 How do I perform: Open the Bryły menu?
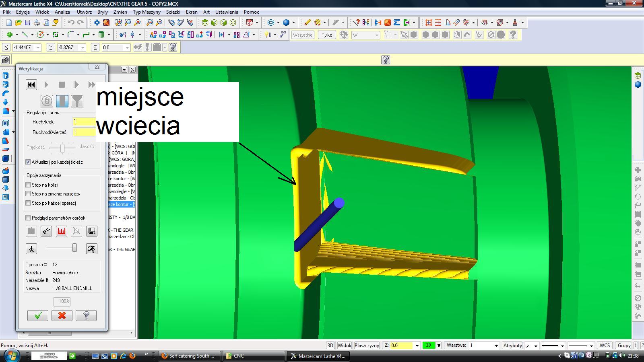[103, 12]
